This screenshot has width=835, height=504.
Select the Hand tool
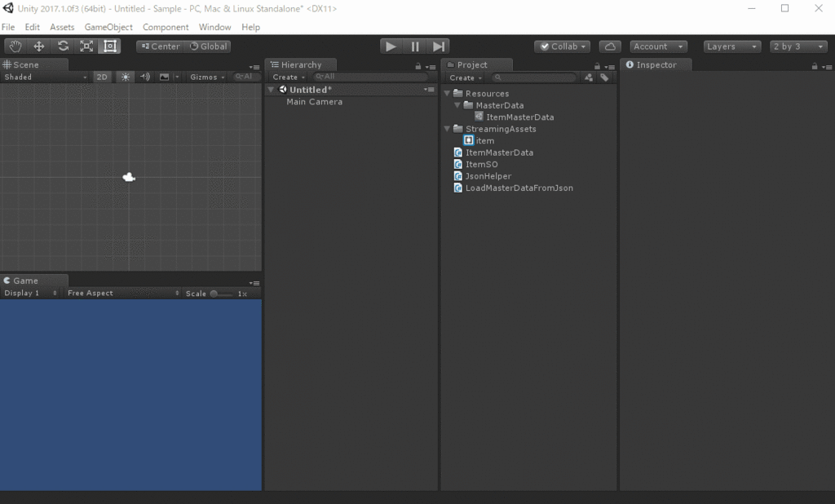15,46
